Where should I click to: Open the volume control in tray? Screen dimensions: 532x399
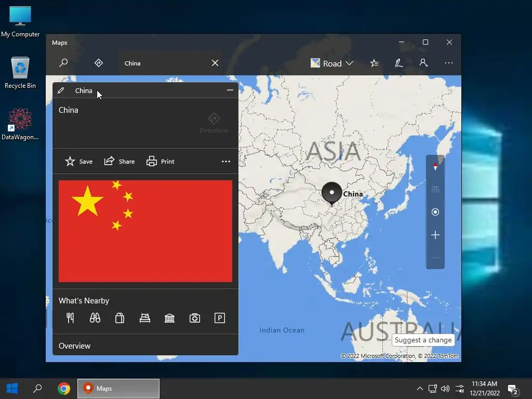click(445, 389)
